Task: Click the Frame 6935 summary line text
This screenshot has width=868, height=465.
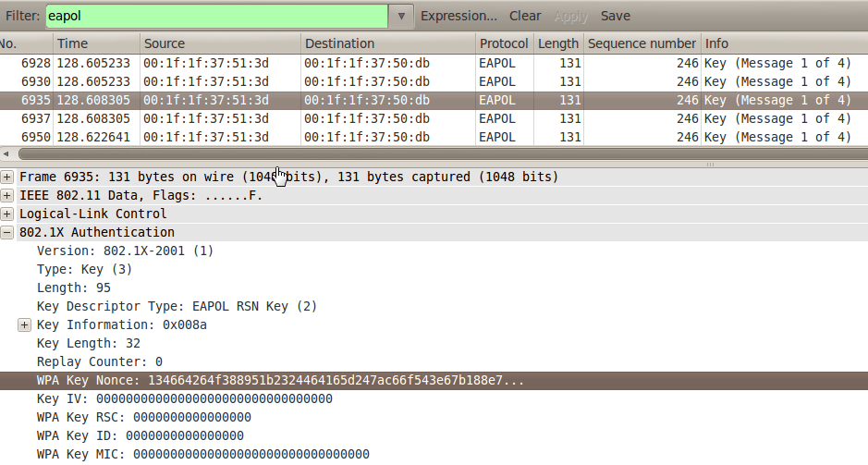Action: click(x=289, y=177)
